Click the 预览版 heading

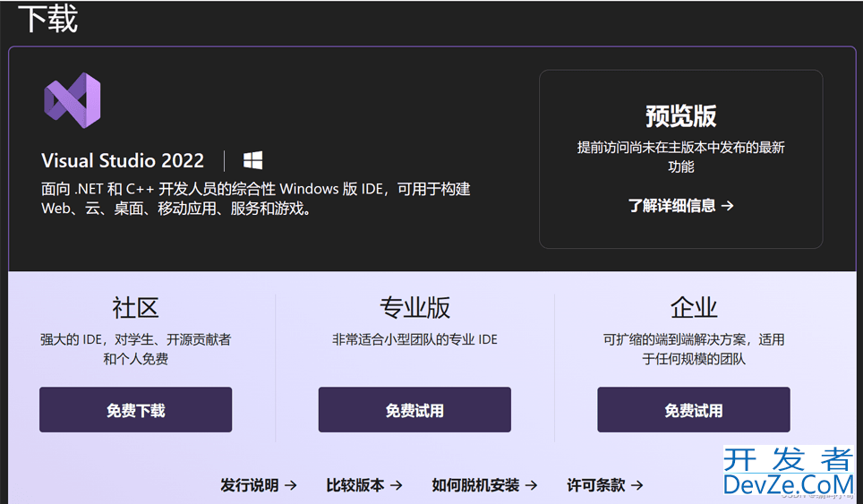(681, 115)
